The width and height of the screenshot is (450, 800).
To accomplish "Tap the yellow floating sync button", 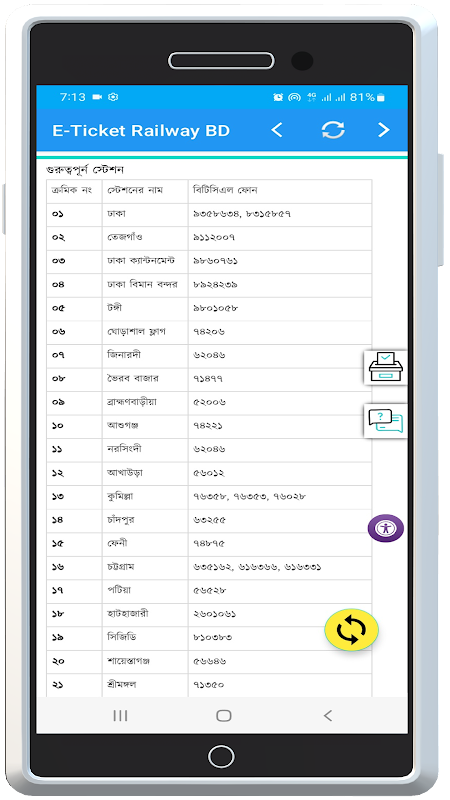I will 352,630.
